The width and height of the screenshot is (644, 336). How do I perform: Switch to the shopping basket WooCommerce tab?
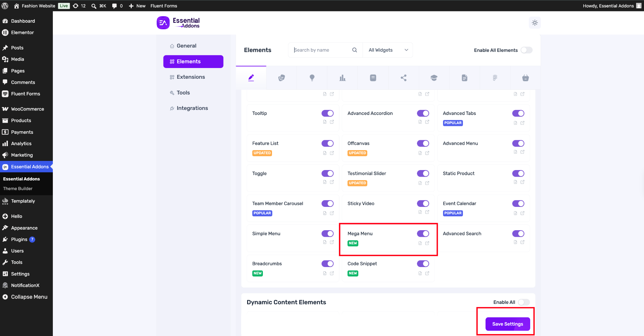(525, 78)
